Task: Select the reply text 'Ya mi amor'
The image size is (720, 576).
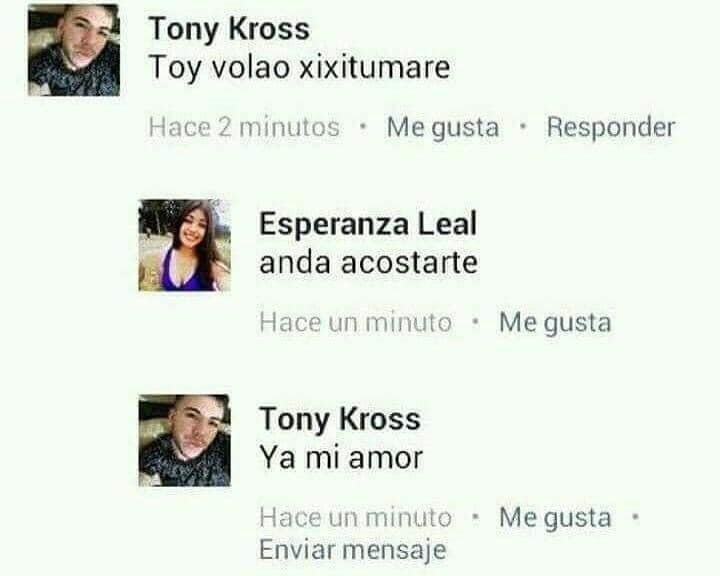Action: pyautogui.click(x=341, y=458)
